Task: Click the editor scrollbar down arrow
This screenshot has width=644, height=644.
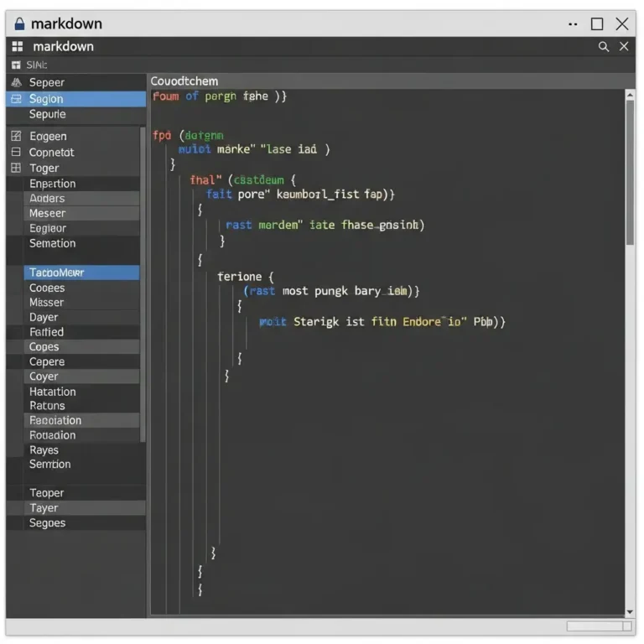Action: click(630, 612)
